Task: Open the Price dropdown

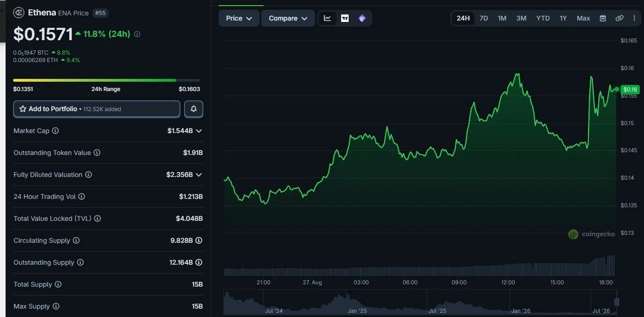Action: tap(239, 18)
